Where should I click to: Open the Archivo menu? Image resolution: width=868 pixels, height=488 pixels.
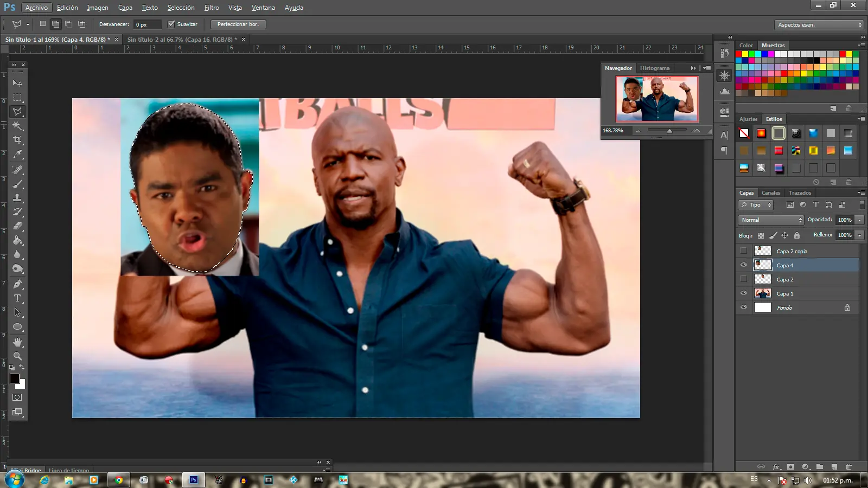click(36, 8)
